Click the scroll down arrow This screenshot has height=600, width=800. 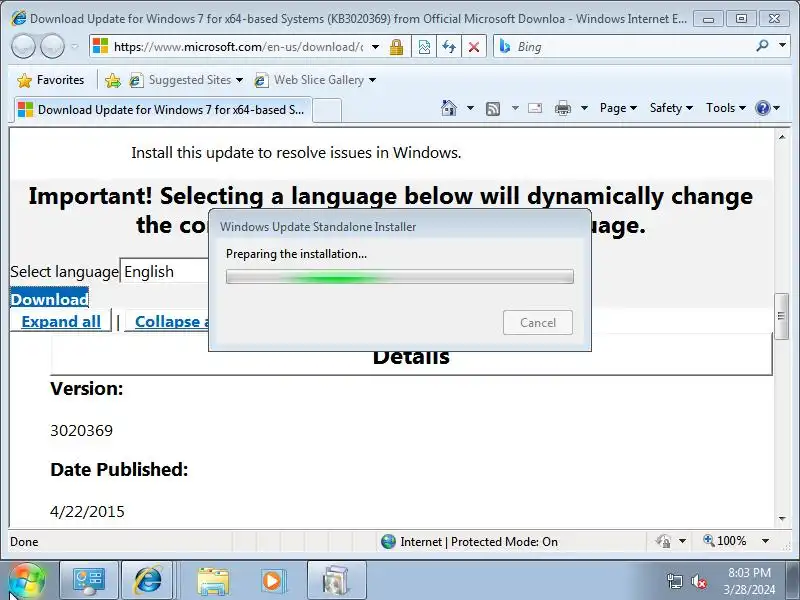pos(782,519)
